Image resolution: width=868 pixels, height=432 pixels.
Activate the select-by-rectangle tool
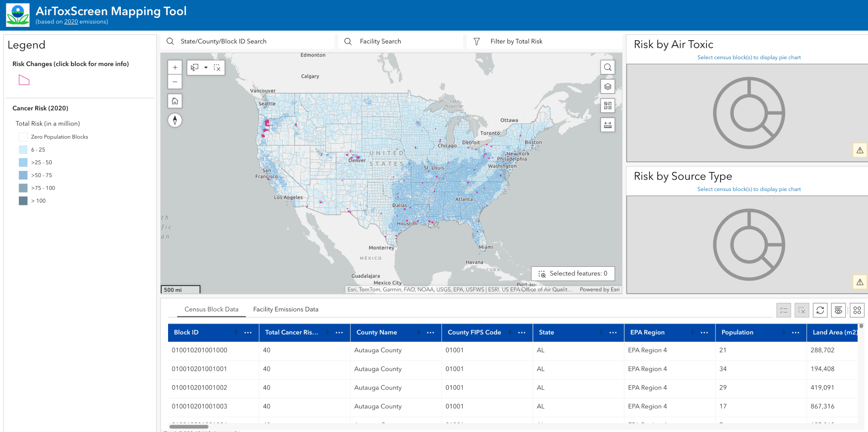point(195,67)
